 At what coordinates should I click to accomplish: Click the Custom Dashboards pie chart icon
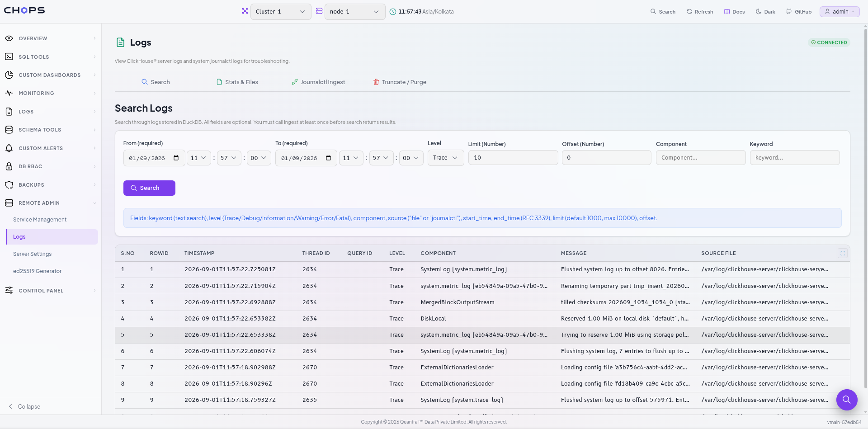tap(9, 75)
